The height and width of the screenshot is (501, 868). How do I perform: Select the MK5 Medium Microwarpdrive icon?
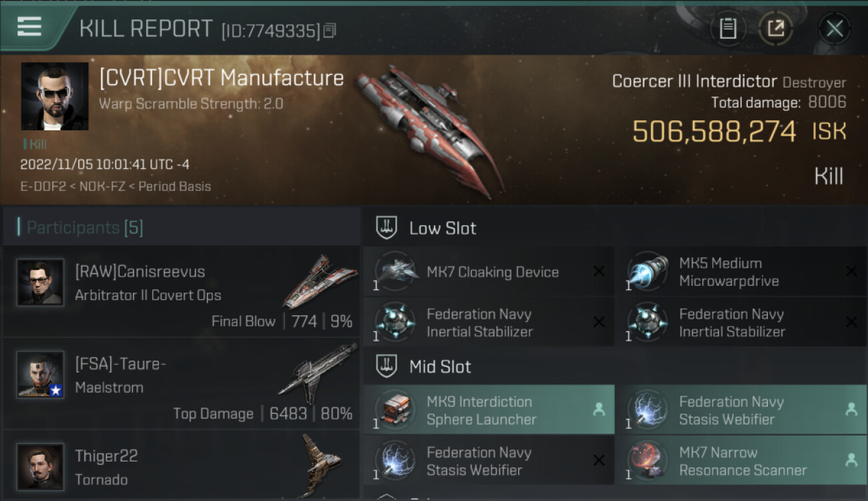[x=648, y=271]
